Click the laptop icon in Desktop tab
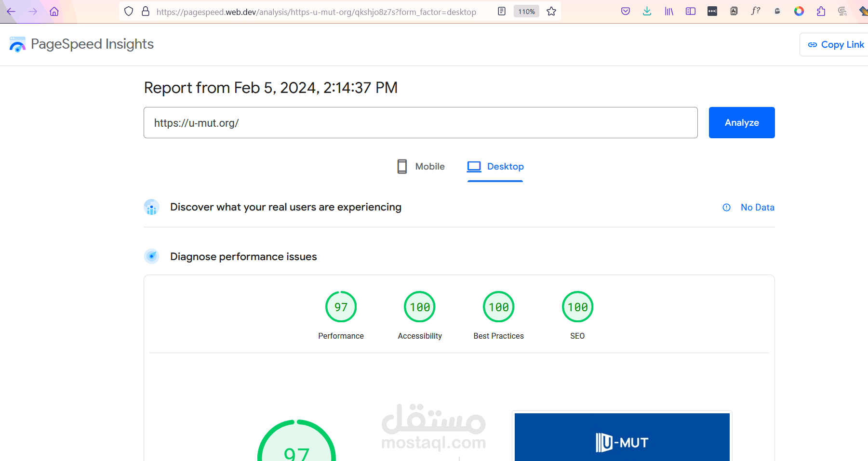Viewport: 868px width, 461px height. pos(474,167)
